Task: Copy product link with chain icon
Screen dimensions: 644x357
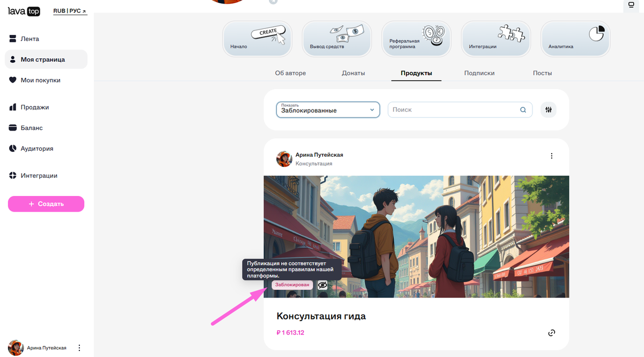Action: click(x=551, y=333)
